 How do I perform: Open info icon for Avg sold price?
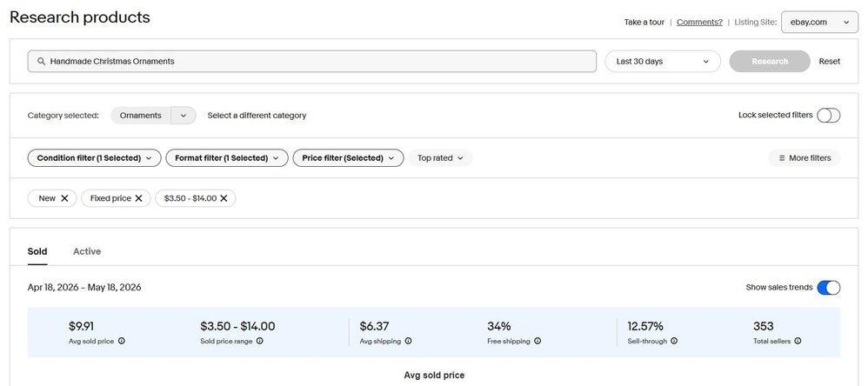click(x=121, y=341)
